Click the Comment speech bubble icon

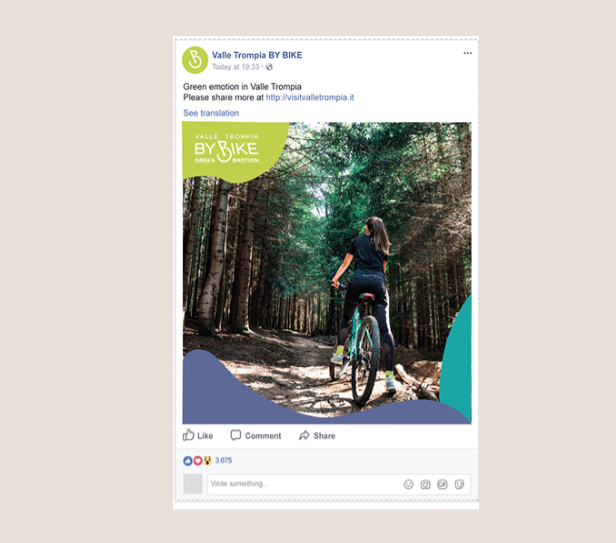[x=236, y=435]
